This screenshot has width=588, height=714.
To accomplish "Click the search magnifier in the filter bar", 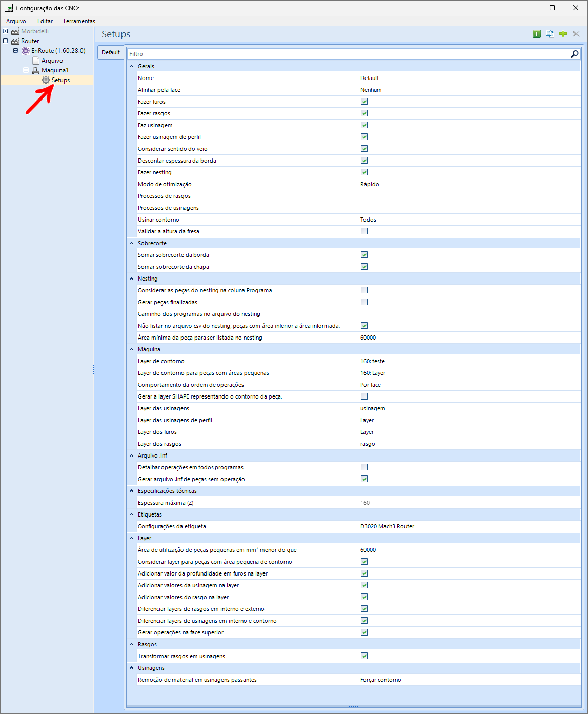I will 574,53.
